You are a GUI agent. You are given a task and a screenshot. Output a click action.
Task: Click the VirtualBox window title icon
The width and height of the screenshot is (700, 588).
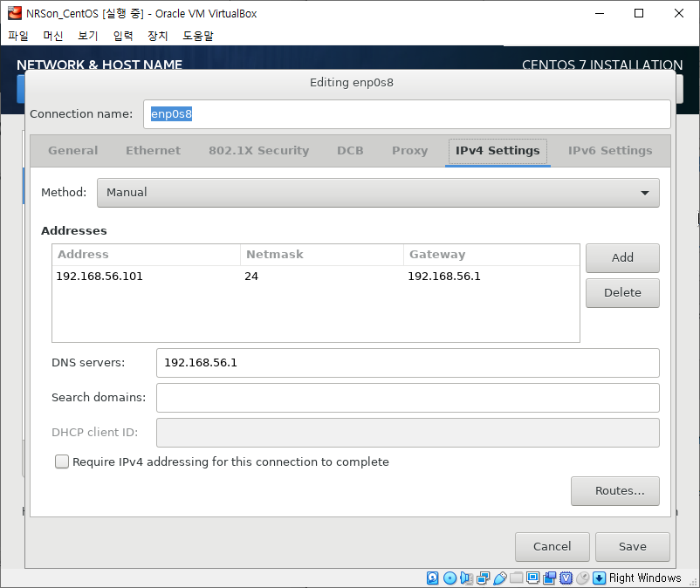pos(15,13)
